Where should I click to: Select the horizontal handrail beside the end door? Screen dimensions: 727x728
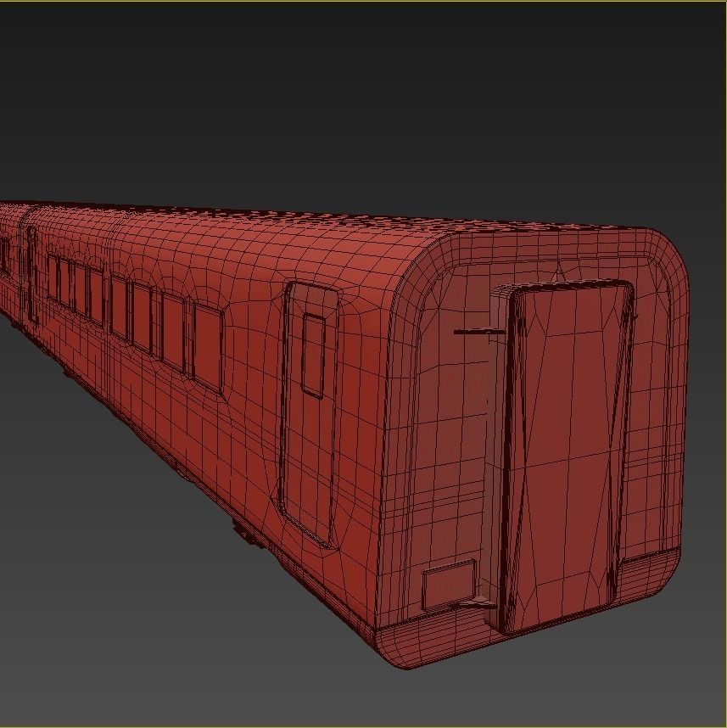pos(478,332)
